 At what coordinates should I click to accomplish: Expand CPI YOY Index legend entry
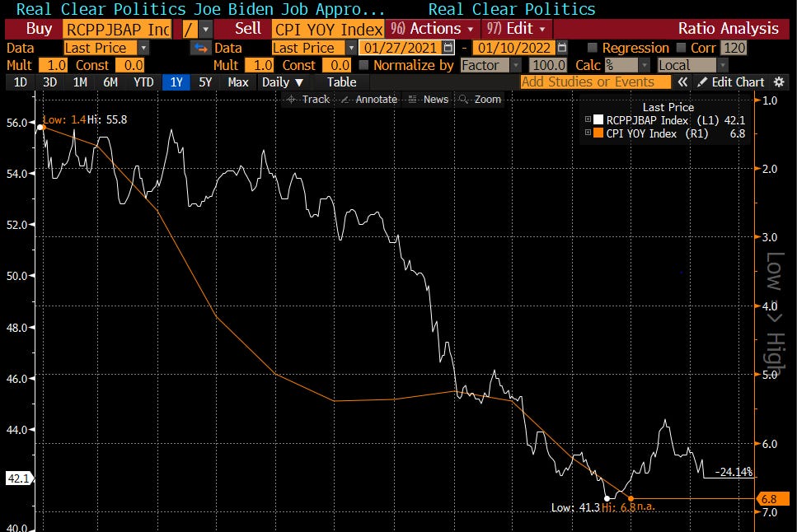tap(588, 133)
